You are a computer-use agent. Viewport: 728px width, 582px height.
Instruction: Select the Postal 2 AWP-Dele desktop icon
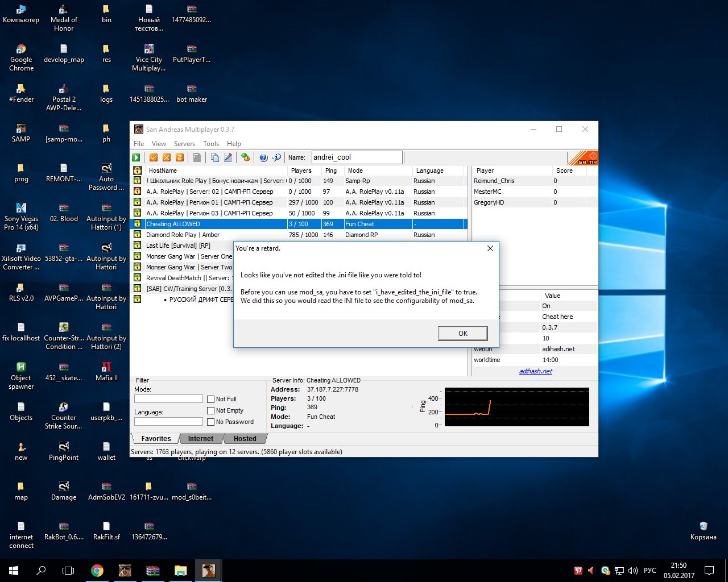pos(64,98)
